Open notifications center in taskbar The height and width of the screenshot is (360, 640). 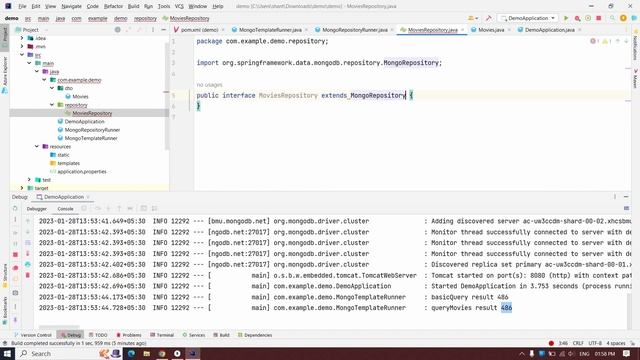(627, 353)
